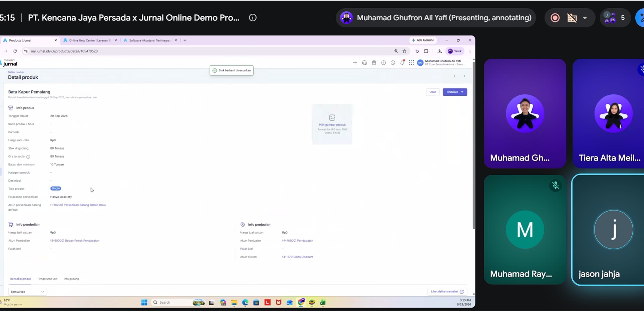Go to next product with right chevron
This screenshot has height=311, width=644.
(464, 76)
